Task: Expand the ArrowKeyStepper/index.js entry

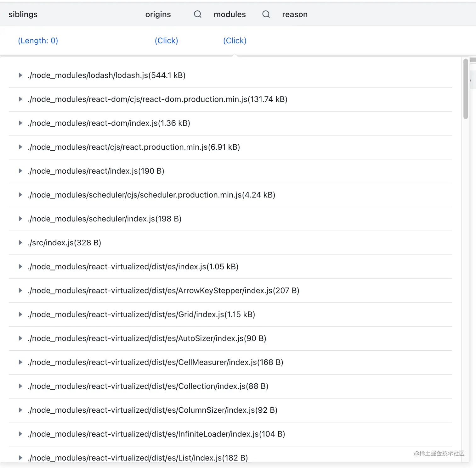Action: 20,291
